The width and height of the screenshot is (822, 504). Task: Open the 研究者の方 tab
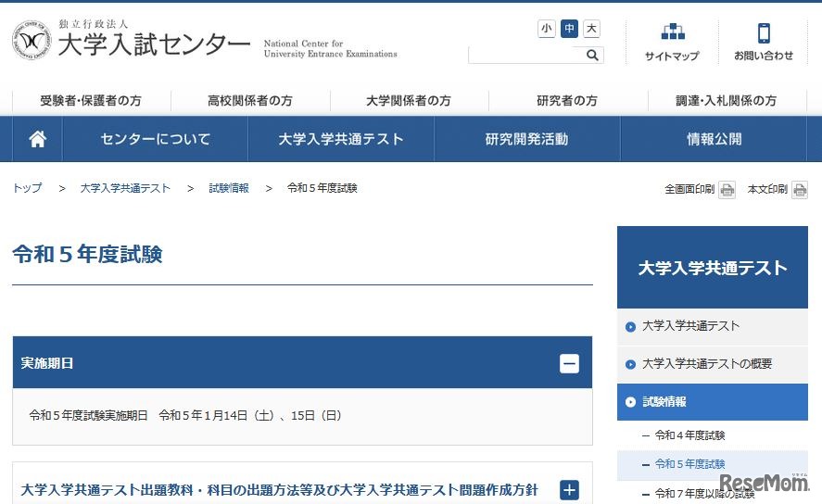567,101
